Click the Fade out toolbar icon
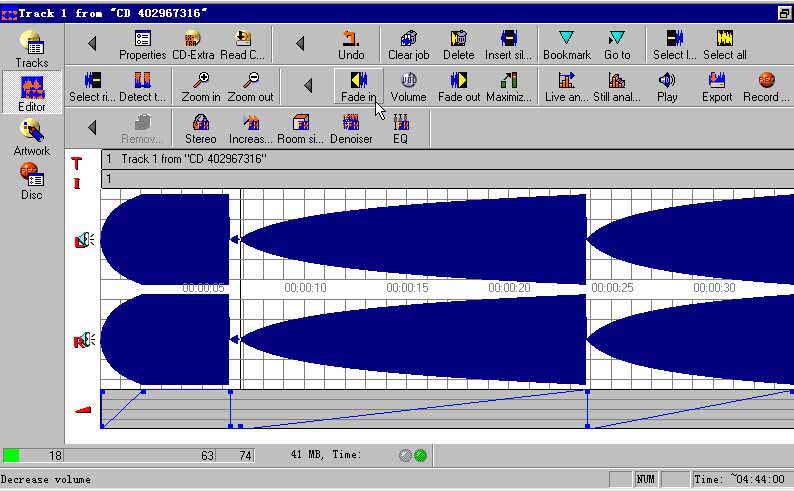The height and width of the screenshot is (491, 794). coord(459,80)
